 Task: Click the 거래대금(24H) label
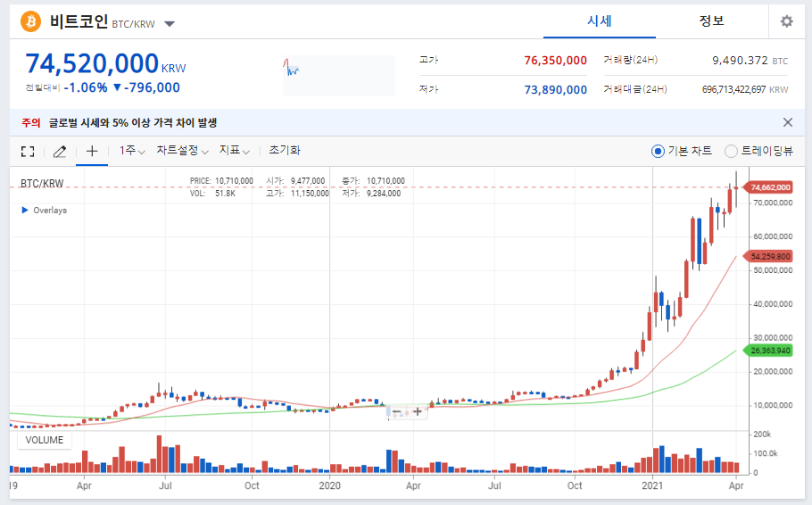coord(635,89)
